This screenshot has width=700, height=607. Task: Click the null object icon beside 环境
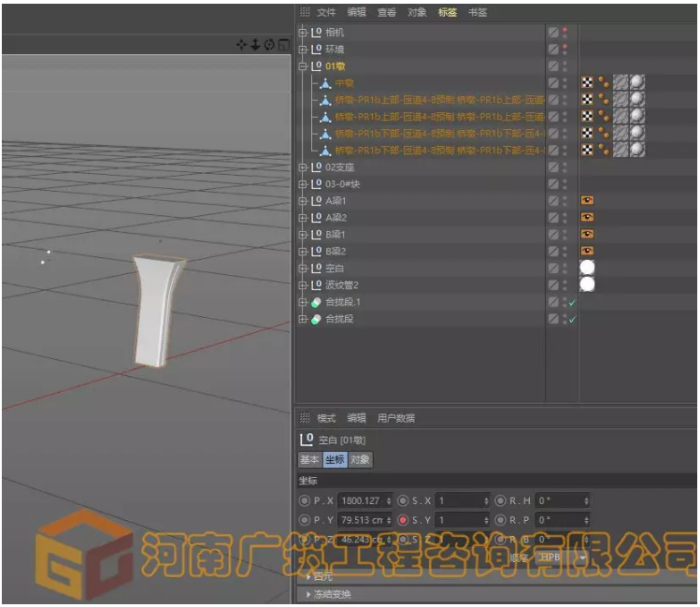(x=317, y=50)
